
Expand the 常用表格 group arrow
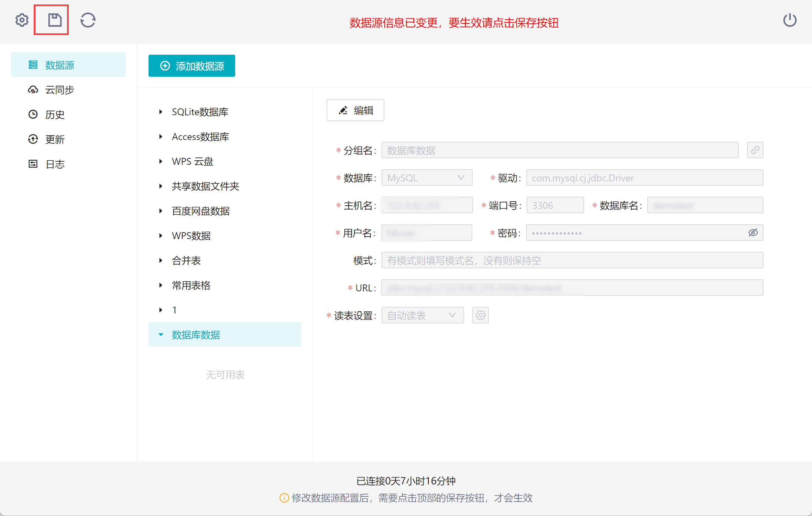pyautogui.click(x=161, y=285)
